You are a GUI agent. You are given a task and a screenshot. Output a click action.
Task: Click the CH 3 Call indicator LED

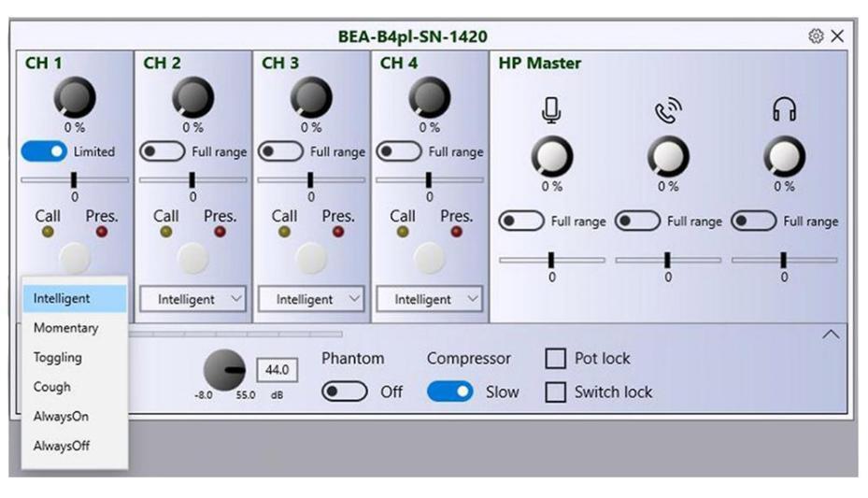pyautogui.click(x=284, y=232)
